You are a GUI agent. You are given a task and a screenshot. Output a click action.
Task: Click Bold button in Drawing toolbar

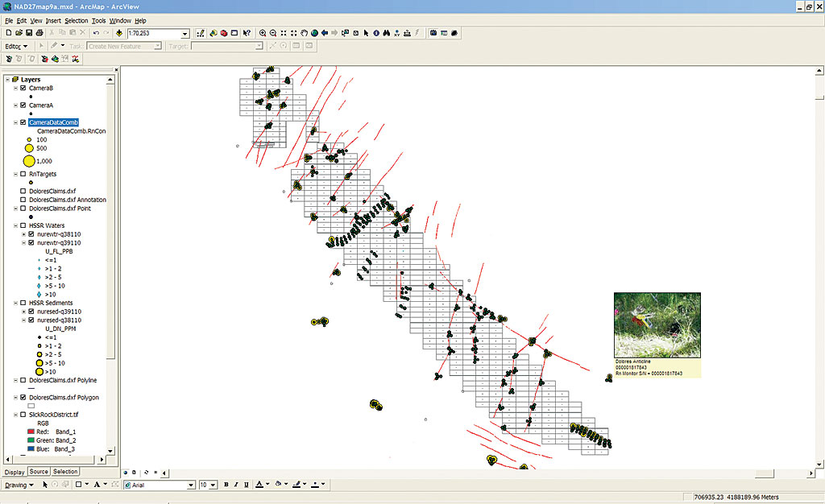[226, 485]
